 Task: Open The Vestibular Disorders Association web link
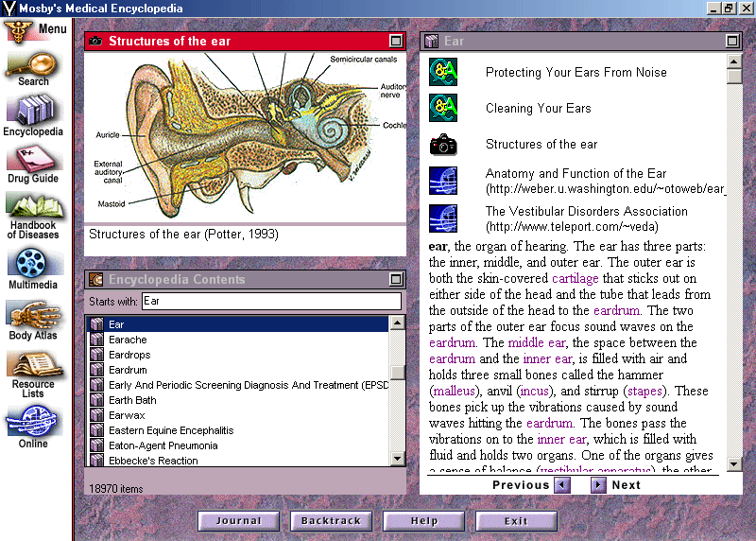point(586,218)
